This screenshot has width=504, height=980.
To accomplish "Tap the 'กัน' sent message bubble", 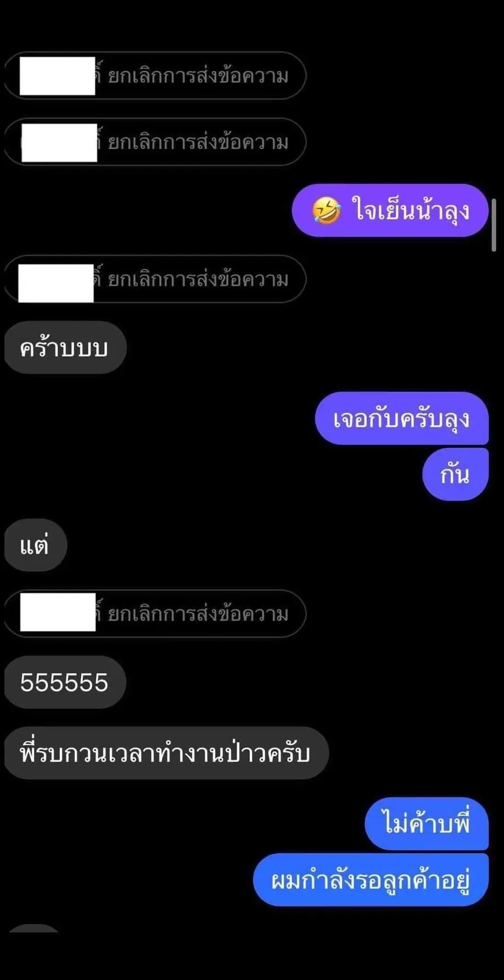I will [455, 474].
